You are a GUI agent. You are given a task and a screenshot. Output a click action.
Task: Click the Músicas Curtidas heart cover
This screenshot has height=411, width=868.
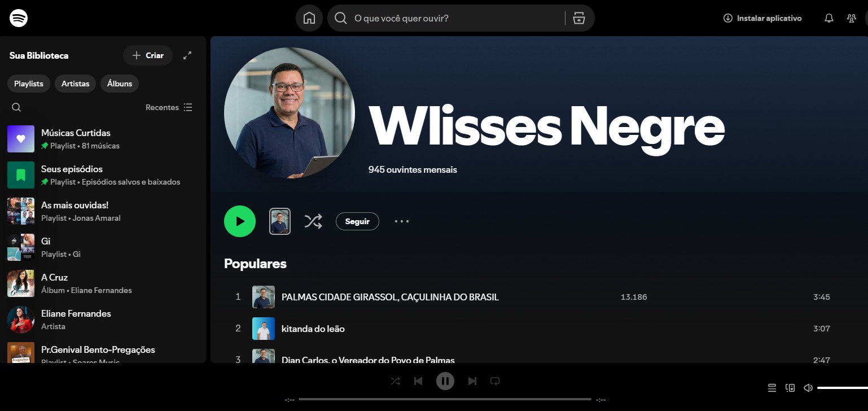click(x=21, y=139)
